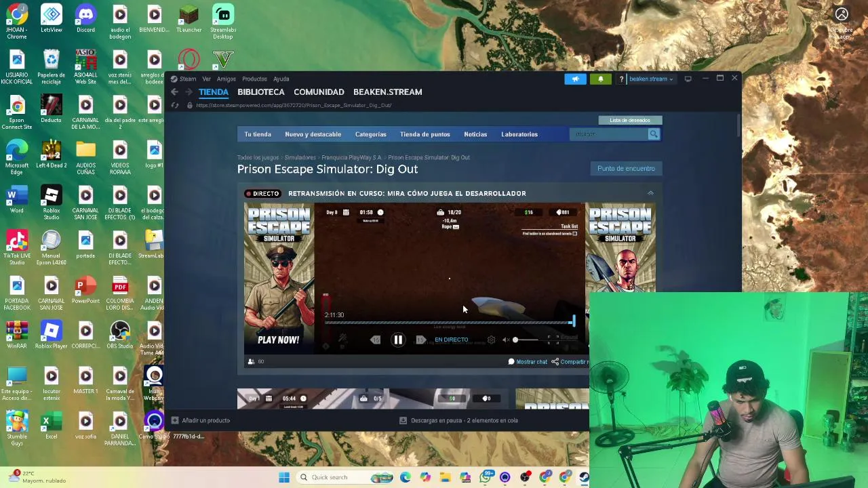Expand beaken.stream account dropdown
This screenshot has height=488, width=868.
651,79
